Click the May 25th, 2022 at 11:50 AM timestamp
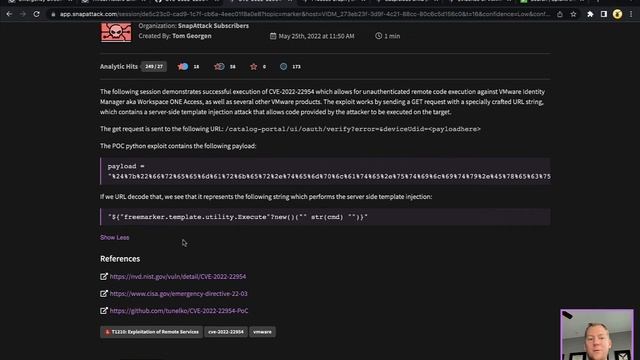 point(316,36)
